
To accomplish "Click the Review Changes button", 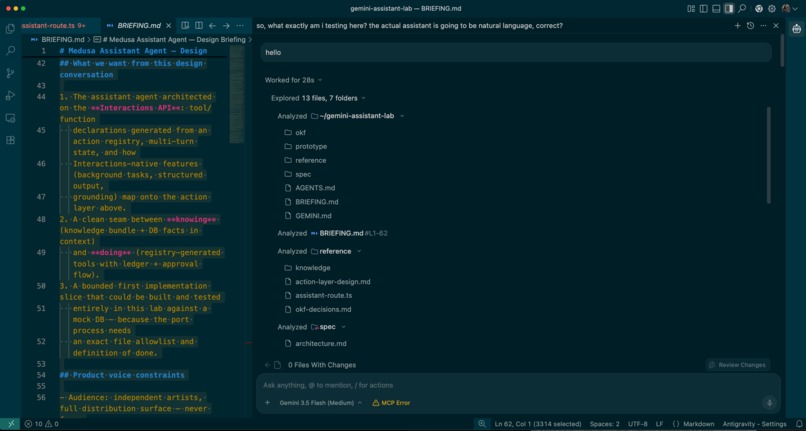I will [737, 365].
